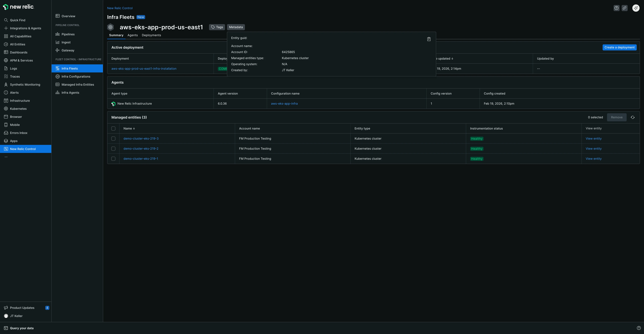The height and width of the screenshot is (334, 644).
Task: Check the demo-cluster-eks-219-3 row checkbox
Action: click(113, 138)
